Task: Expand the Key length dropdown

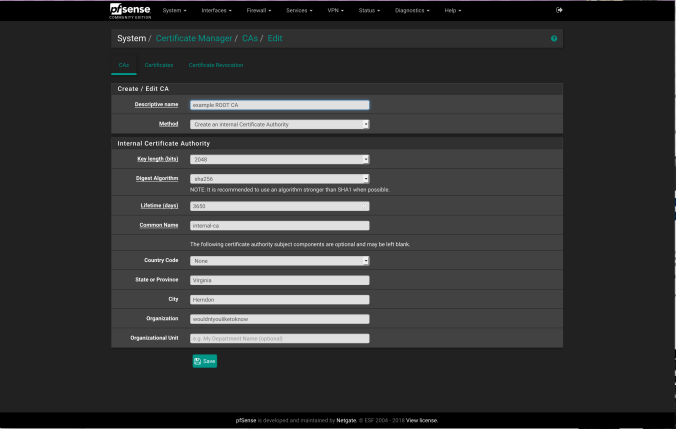Action: (280, 159)
